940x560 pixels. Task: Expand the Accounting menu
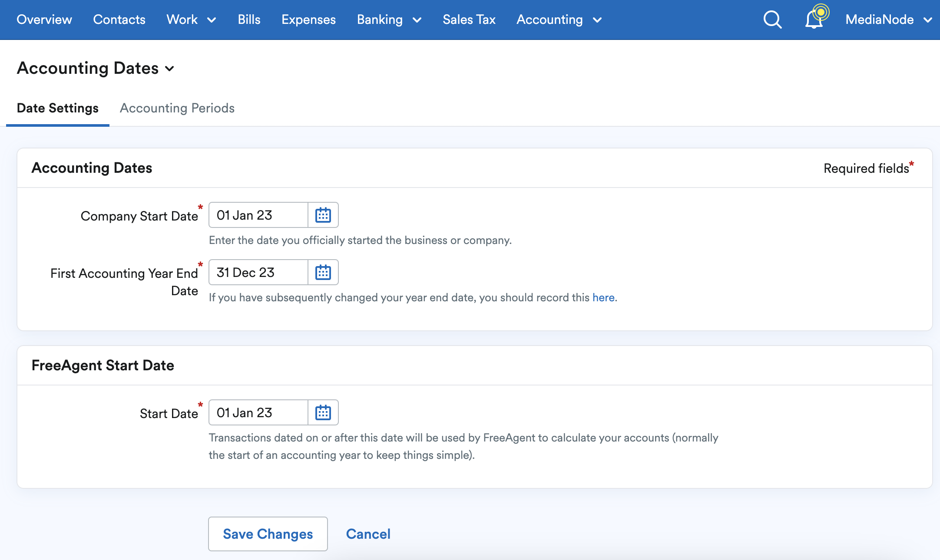(559, 20)
